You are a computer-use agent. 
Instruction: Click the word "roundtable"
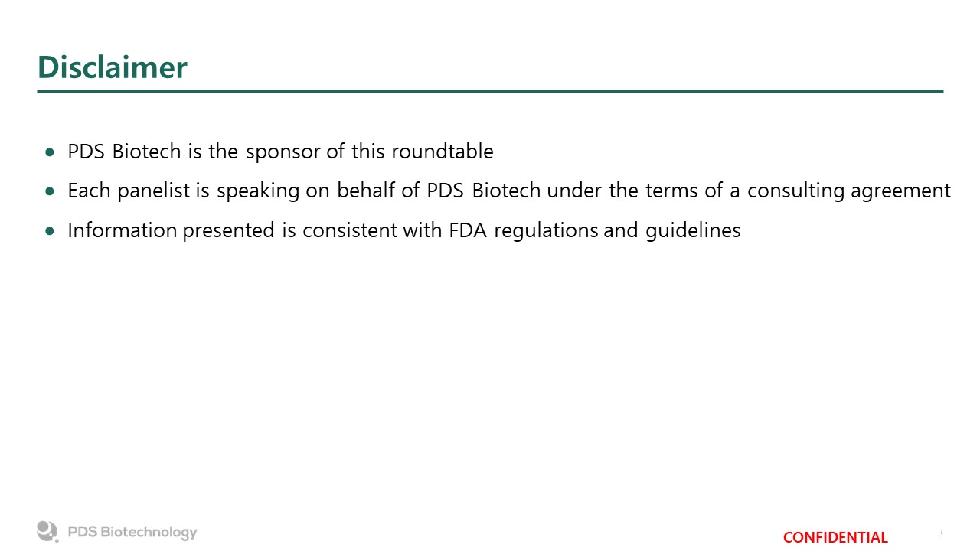click(442, 152)
